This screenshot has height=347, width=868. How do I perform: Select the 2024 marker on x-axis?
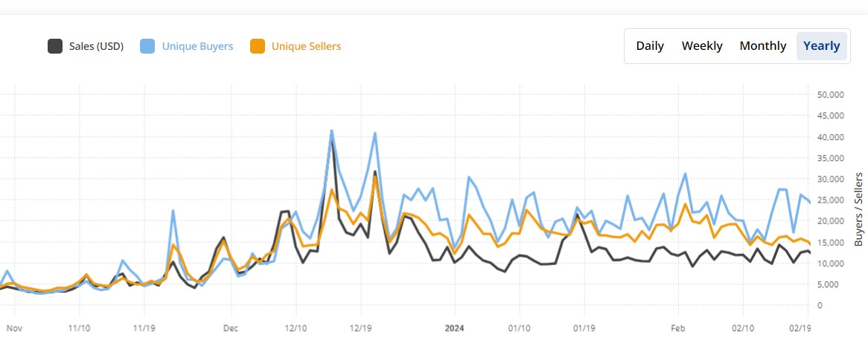[x=453, y=328]
